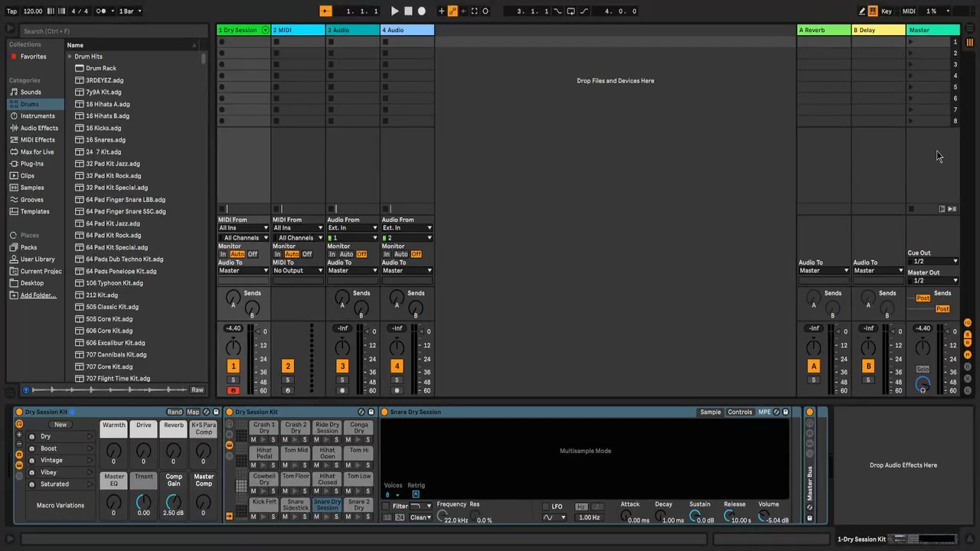Enable the transport Loop switch

(x=570, y=11)
